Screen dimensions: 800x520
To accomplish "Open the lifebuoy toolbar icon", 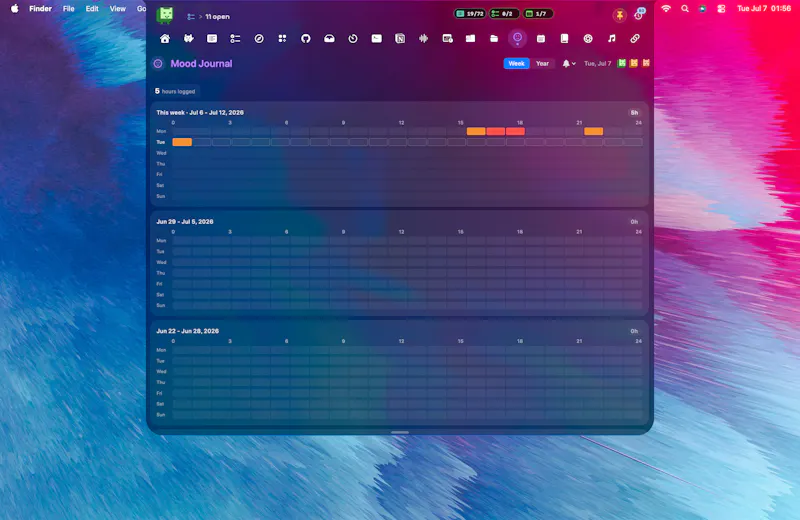I will [x=588, y=38].
